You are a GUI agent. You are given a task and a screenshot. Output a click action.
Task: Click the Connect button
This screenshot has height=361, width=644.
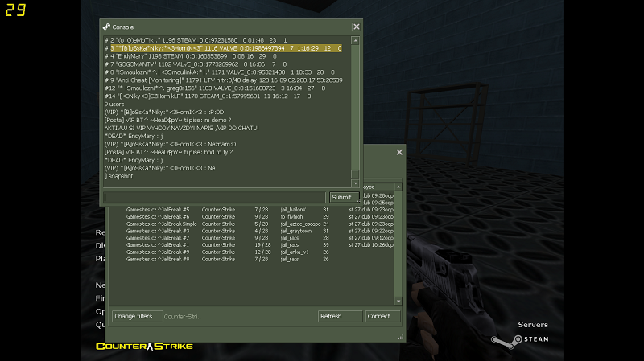382,316
